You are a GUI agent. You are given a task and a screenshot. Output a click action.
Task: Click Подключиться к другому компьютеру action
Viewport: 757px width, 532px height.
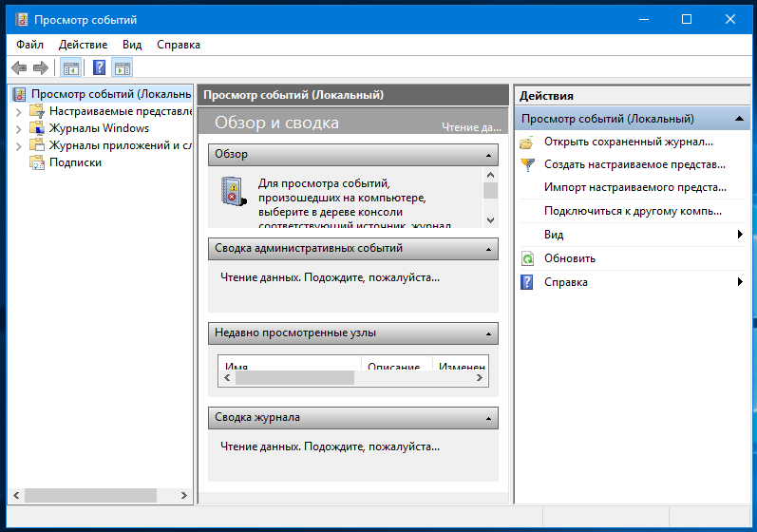pos(633,211)
